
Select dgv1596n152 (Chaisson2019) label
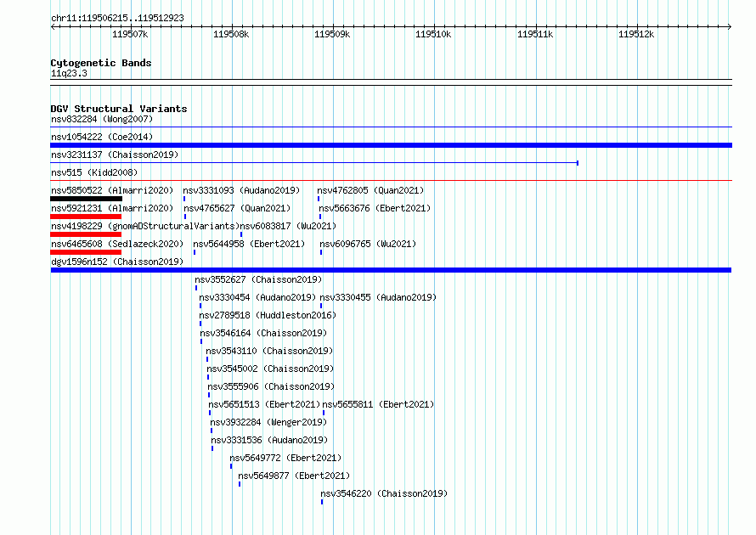(x=117, y=262)
